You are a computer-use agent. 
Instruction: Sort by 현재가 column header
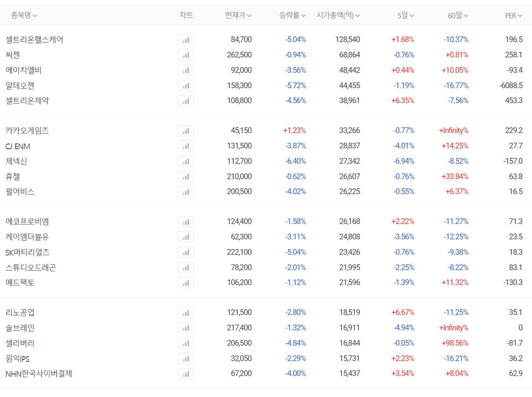[239, 15]
